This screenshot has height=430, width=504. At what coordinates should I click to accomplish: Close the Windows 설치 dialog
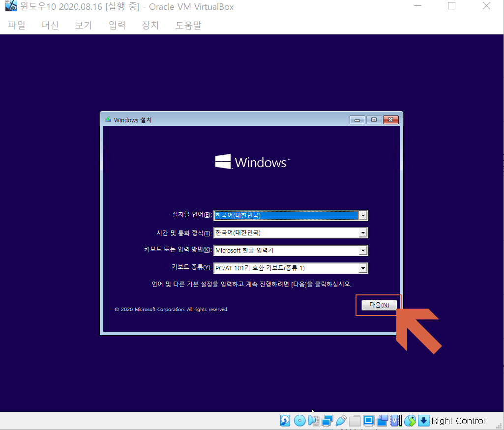pos(391,120)
